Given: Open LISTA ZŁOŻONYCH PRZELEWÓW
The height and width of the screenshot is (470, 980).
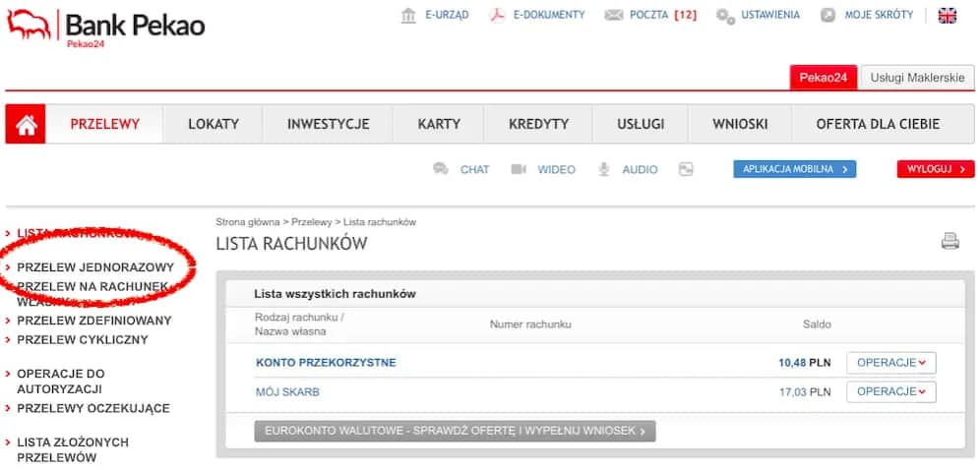Looking at the screenshot, I should 73,450.
